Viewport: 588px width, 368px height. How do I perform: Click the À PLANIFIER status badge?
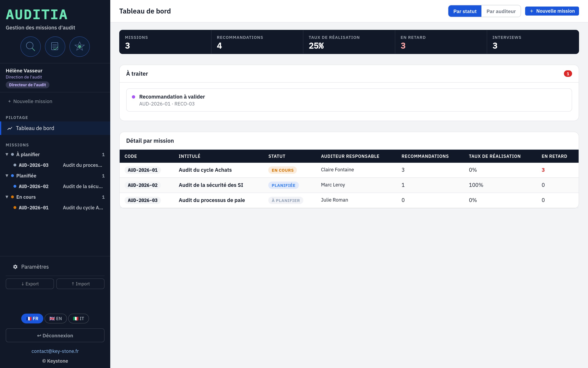(x=285, y=200)
